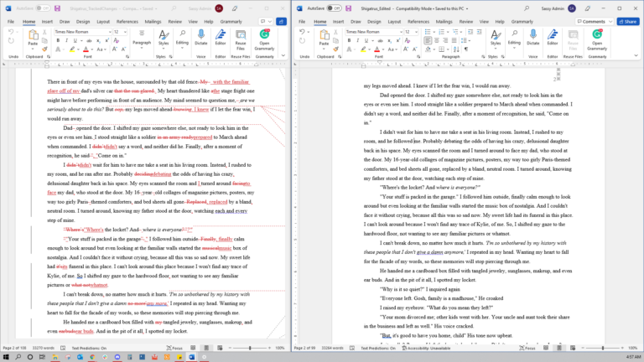Click Undo in the right Word window
This screenshot has height=362, width=644.
[x=302, y=32]
